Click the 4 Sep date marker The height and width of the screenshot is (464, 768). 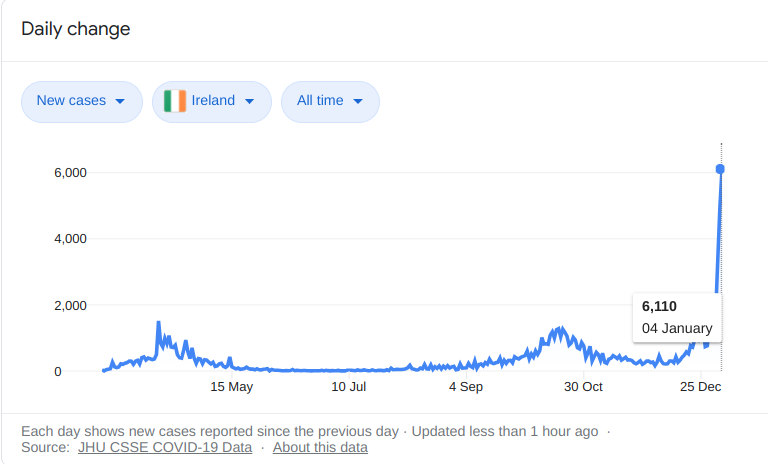(466, 386)
